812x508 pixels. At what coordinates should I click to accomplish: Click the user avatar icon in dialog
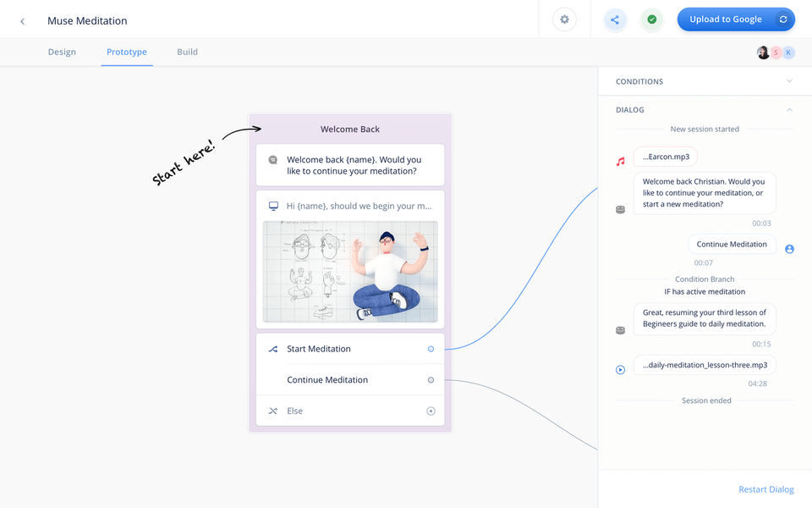[x=789, y=249]
